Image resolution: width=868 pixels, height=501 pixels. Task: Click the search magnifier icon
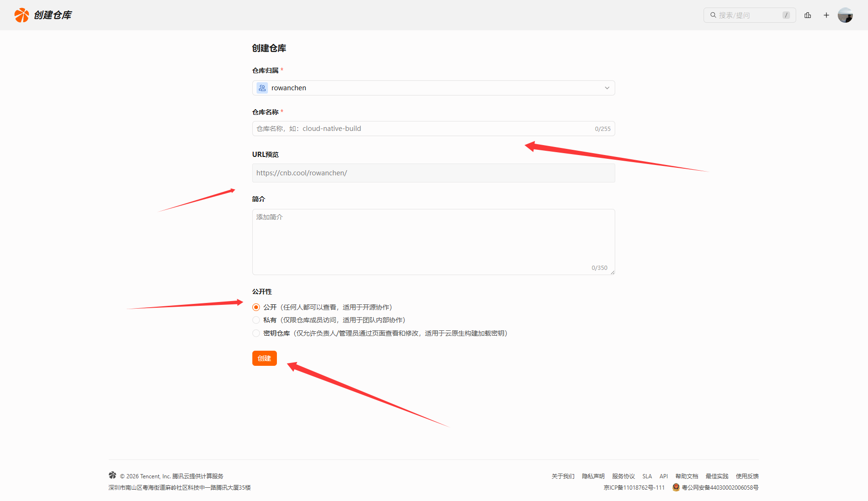[x=713, y=15]
